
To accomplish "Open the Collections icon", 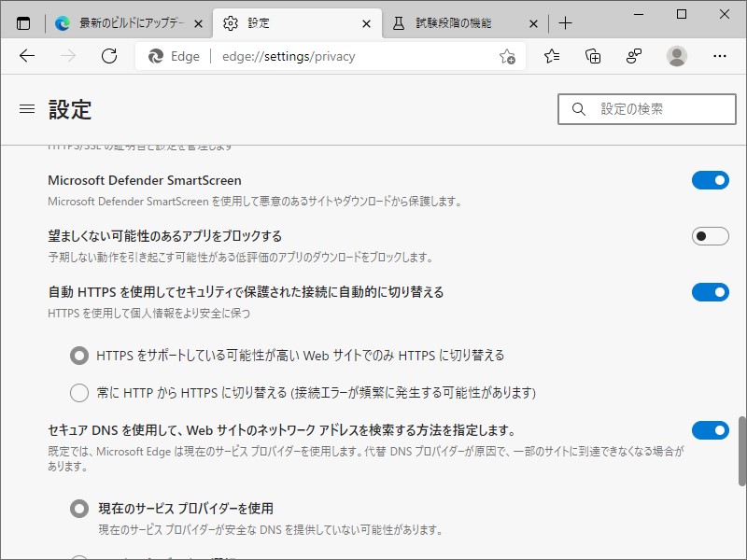I will pyautogui.click(x=592, y=56).
